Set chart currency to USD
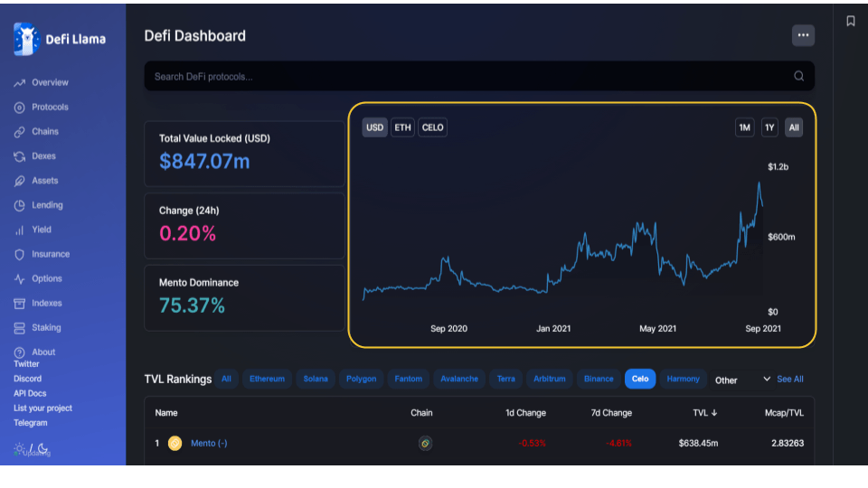 pos(374,127)
